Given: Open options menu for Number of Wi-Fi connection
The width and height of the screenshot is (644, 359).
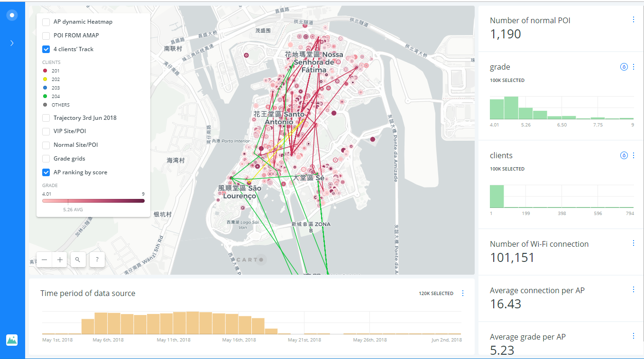Looking at the screenshot, I should tap(634, 243).
